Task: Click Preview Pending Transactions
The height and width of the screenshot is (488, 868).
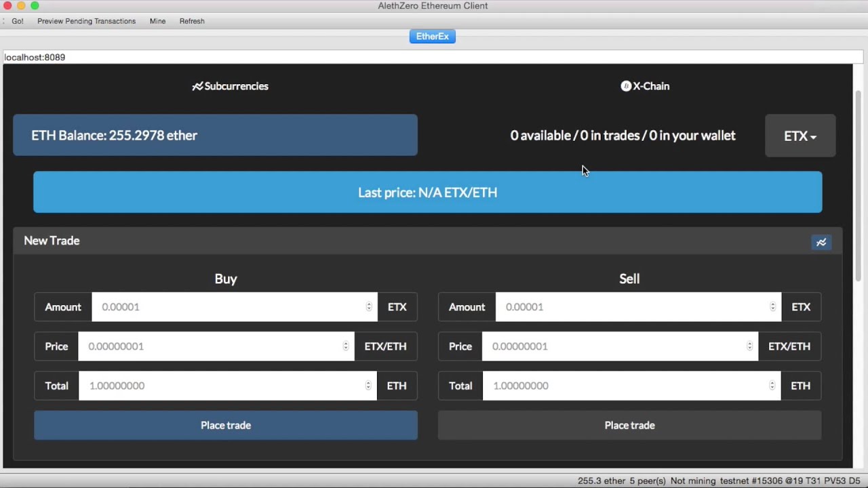Action: point(86,21)
